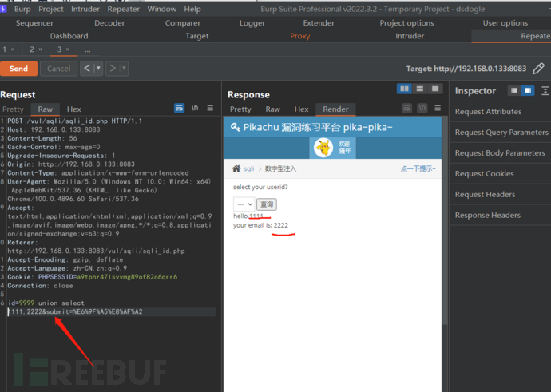551x392 pixels.
Task: Click the sqli breadcrumb link
Action: tap(249, 169)
